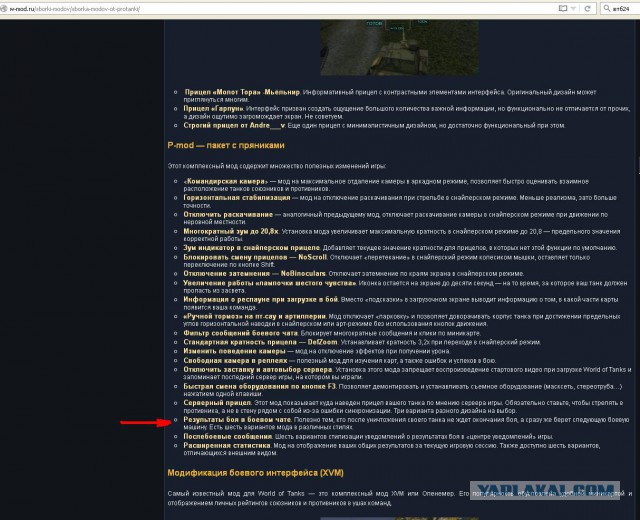
Task: Click "Послебоевые сообщения" list item
Action: [x=227, y=436]
